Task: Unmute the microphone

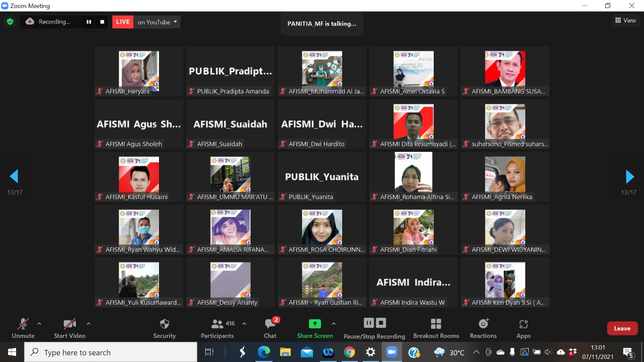Action: (23, 328)
